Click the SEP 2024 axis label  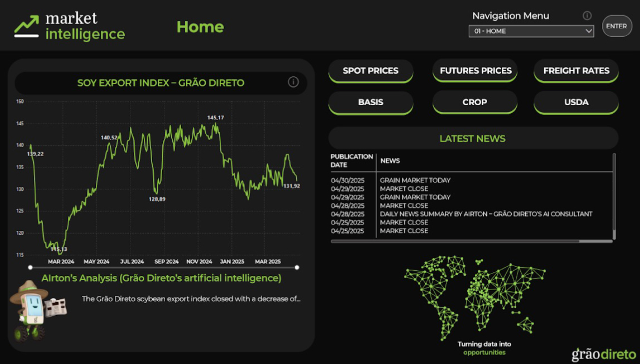tap(166, 261)
